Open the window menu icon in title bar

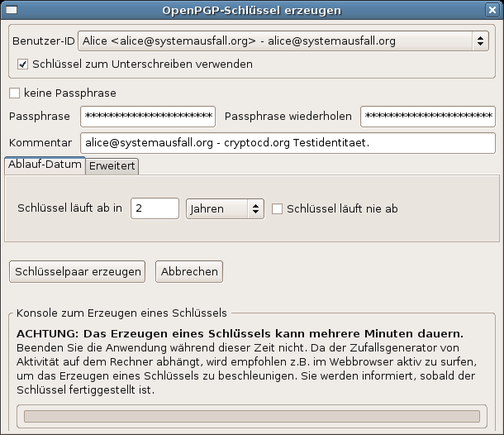tap(12, 10)
